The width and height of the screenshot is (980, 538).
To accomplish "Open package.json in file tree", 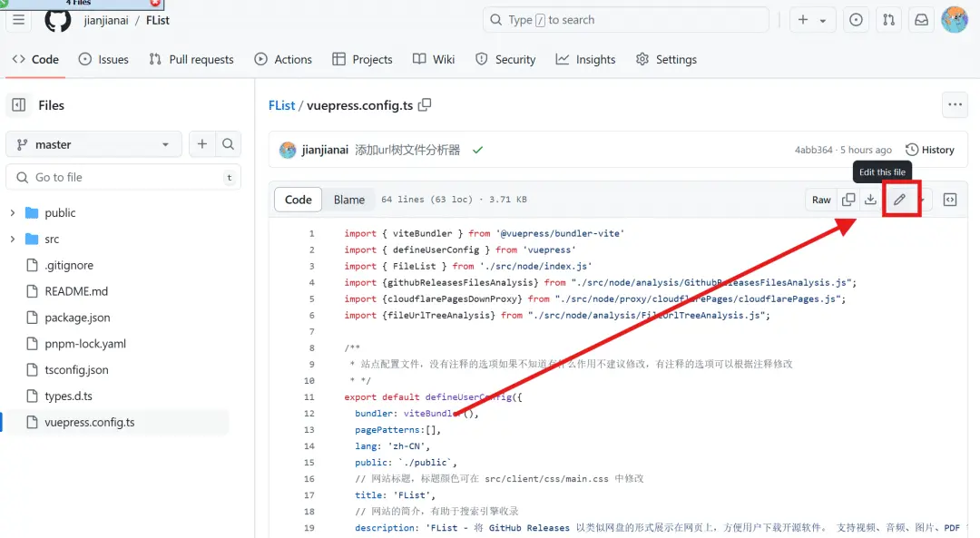I will click(x=77, y=318).
